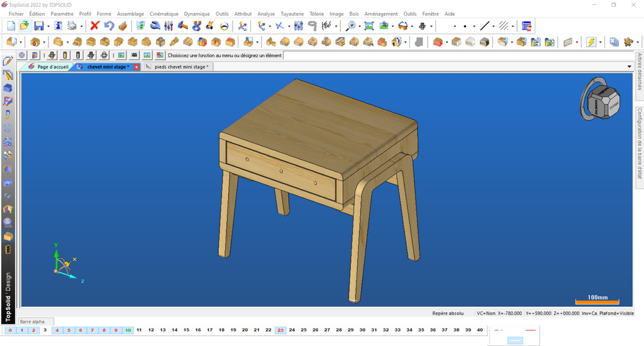This screenshot has width=644, height=346.
Task: Click the red-crossed picture icon in the view toolbar
Action: [160, 55]
